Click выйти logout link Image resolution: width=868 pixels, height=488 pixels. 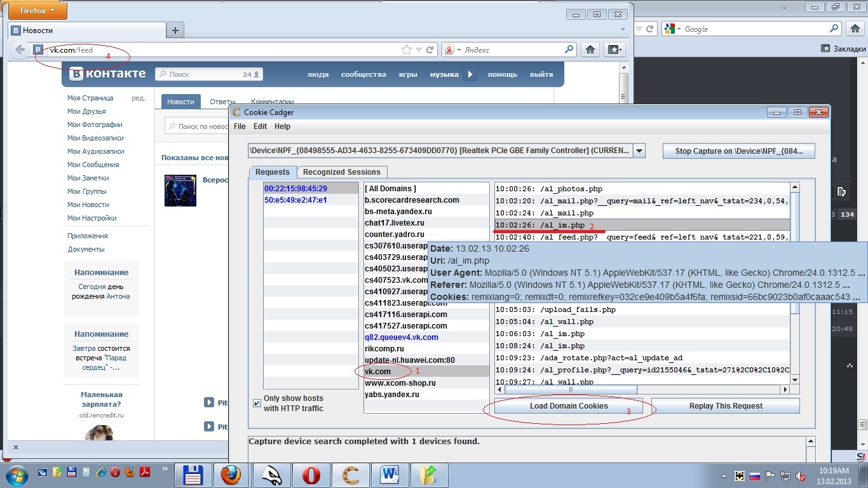point(541,74)
